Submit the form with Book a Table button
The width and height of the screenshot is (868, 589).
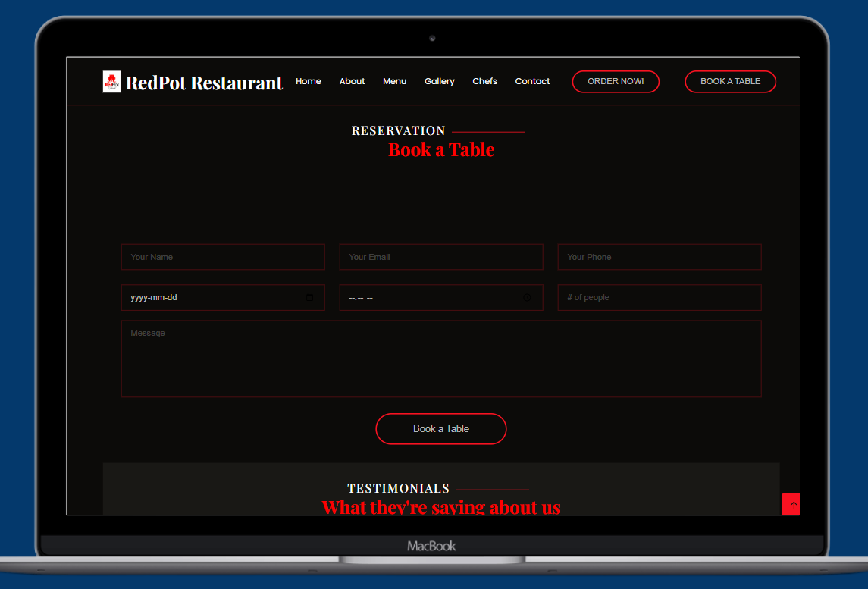[x=440, y=429]
